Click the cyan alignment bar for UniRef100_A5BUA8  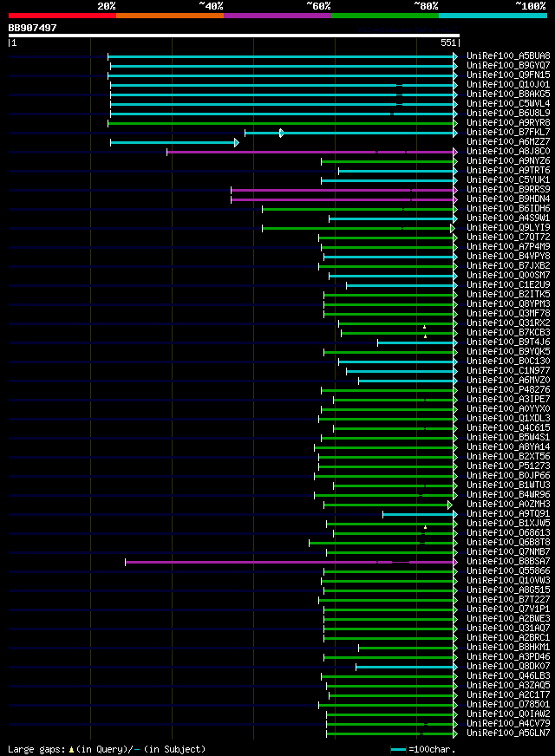coord(281,57)
